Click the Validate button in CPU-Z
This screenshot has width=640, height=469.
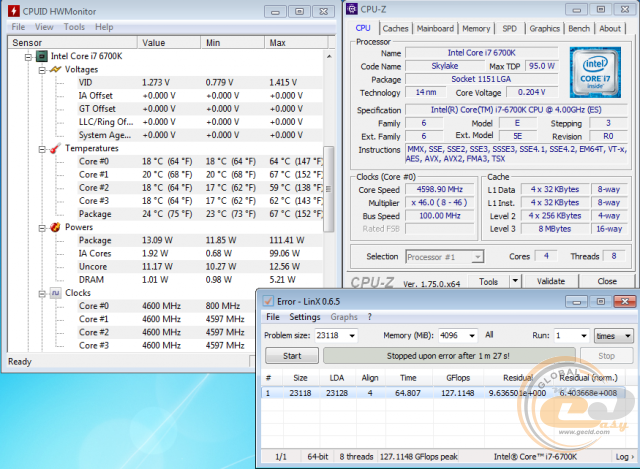click(551, 281)
